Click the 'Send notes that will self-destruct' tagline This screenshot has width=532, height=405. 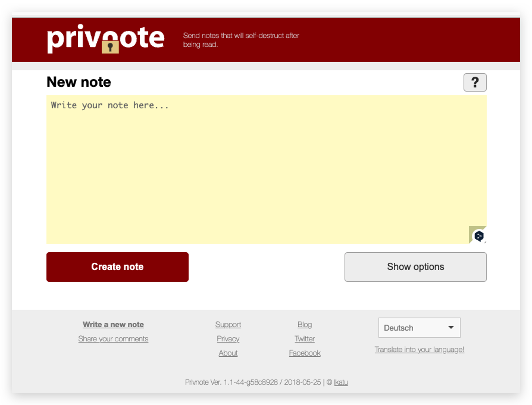point(241,40)
